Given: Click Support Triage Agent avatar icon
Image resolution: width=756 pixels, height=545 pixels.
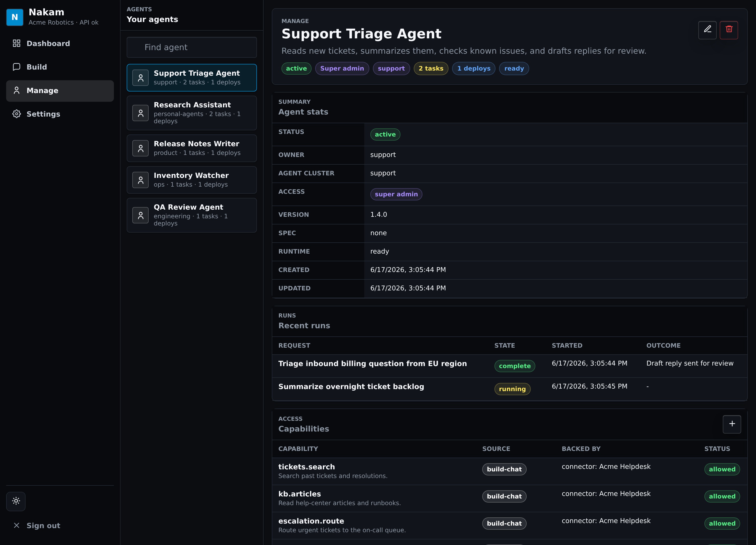Looking at the screenshot, I should pyautogui.click(x=141, y=78).
